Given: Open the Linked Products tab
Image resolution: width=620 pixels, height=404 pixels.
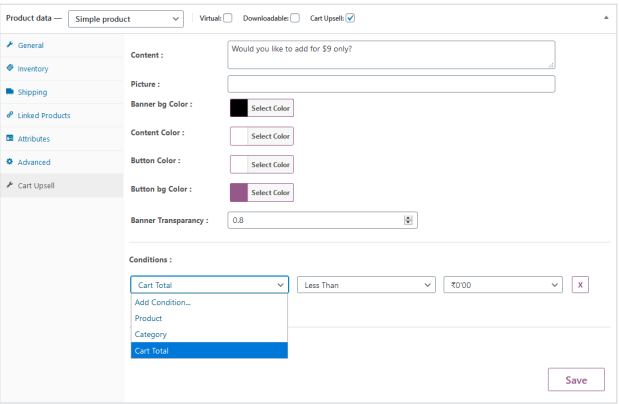Looking at the screenshot, I should pos(62,115).
